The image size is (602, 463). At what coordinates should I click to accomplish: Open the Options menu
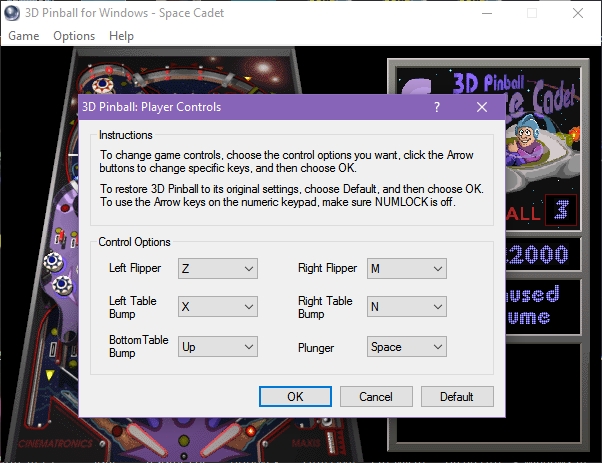click(74, 36)
